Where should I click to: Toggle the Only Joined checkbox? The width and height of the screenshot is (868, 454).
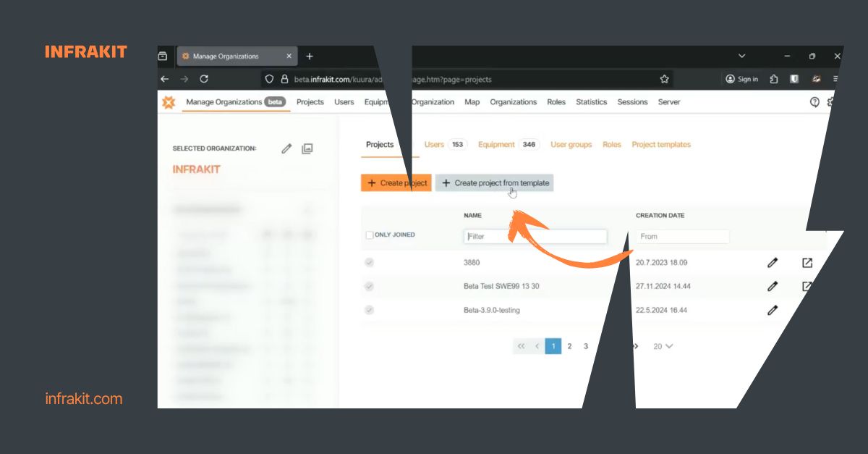pyautogui.click(x=370, y=235)
